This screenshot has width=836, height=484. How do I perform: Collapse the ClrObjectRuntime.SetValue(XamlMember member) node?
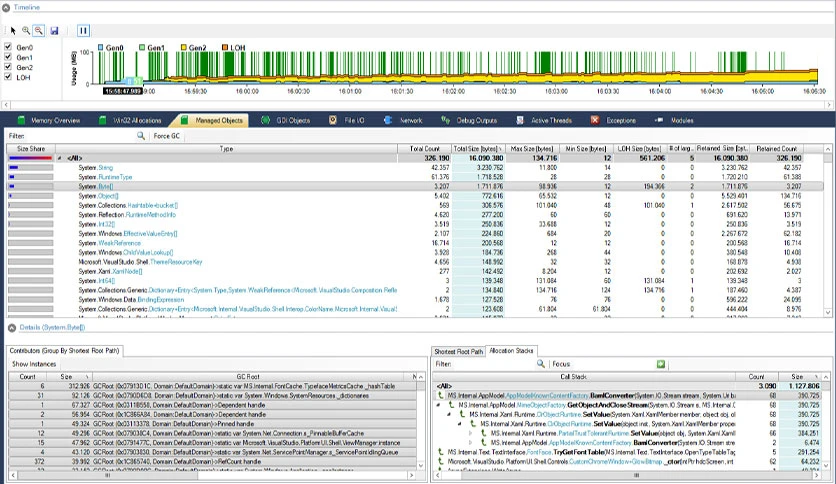449,415
